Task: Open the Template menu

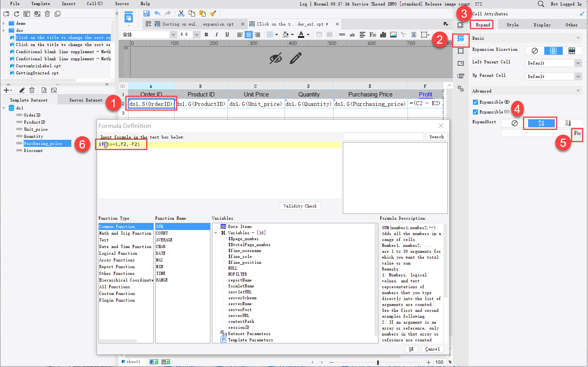Action: (x=41, y=4)
